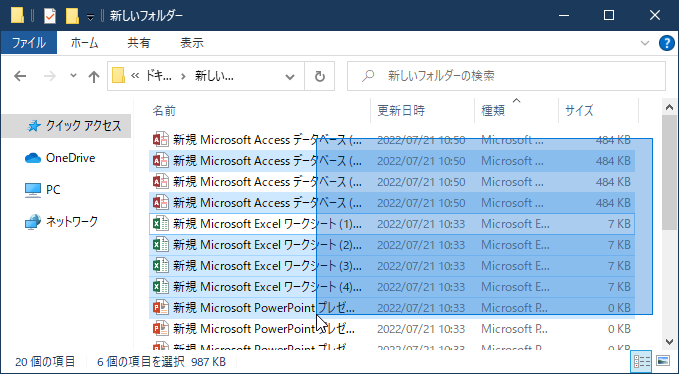The height and width of the screenshot is (374, 679).
Task: Sort by the 更新日時 column header
Action: (x=423, y=111)
